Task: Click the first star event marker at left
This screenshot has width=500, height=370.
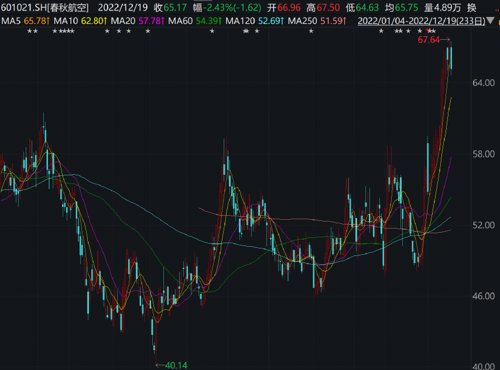Action: point(30,31)
